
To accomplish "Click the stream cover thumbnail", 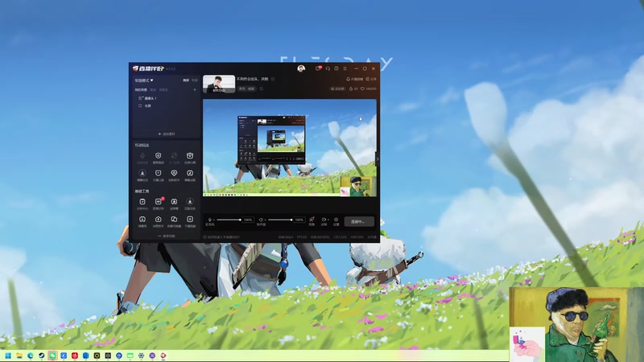I will tap(219, 84).
